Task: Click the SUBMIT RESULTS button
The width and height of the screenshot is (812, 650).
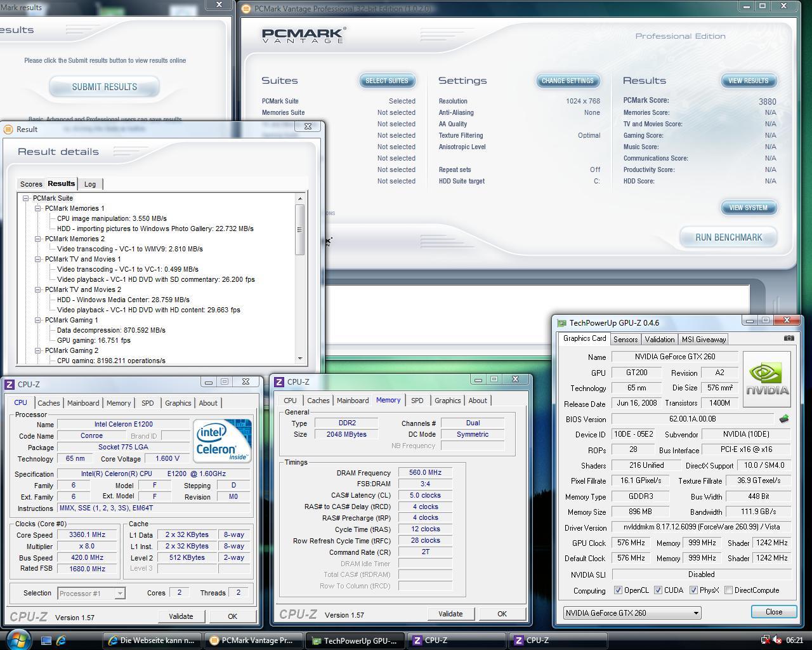Action: click(x=104, y=87)
